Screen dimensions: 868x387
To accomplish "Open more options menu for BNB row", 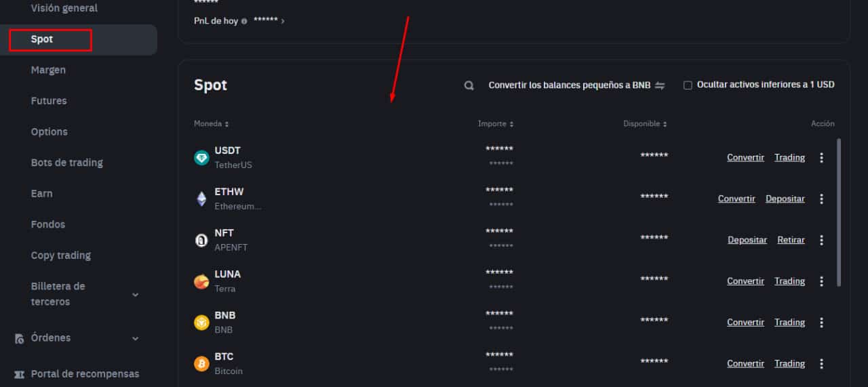I will coord(821,323).
